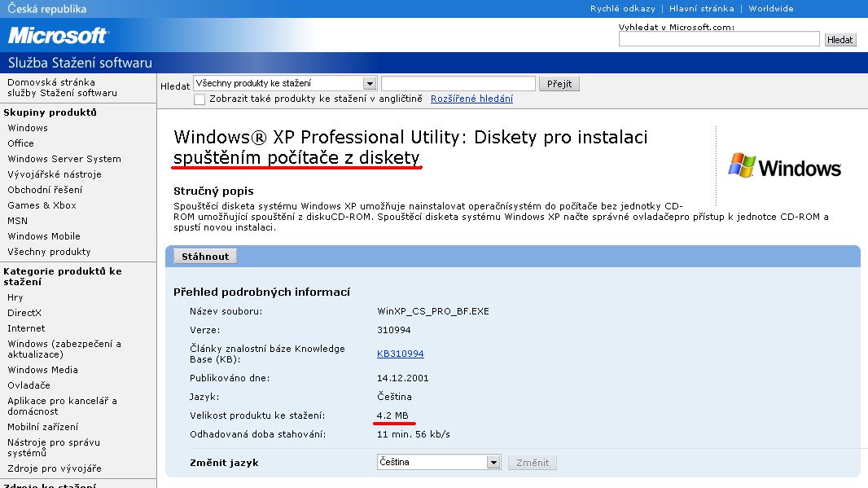Click the file name WinXP_CS_PRO_BF.EXE
Image resolution: width=868 pixels, height=488 pixels.
point(433,311)
